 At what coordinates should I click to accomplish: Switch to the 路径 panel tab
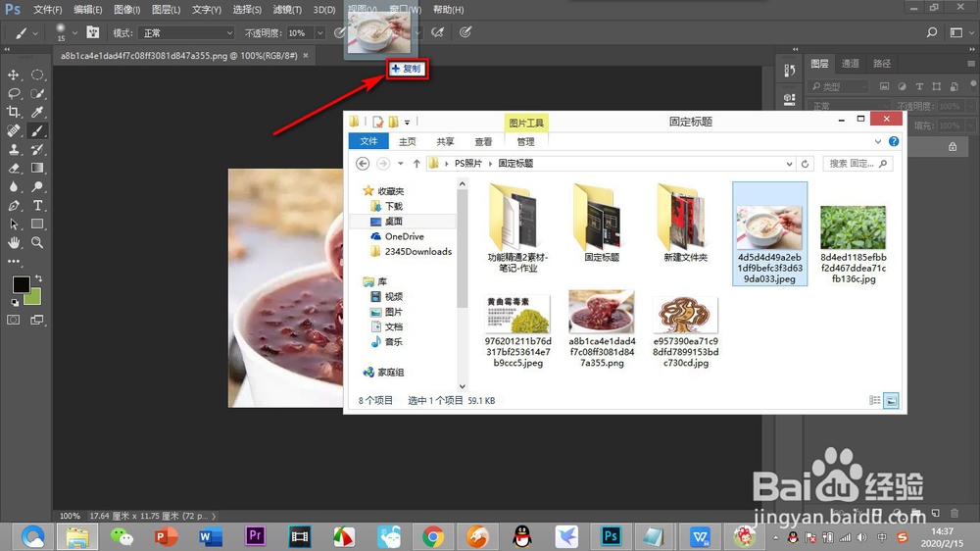point(882,63)
